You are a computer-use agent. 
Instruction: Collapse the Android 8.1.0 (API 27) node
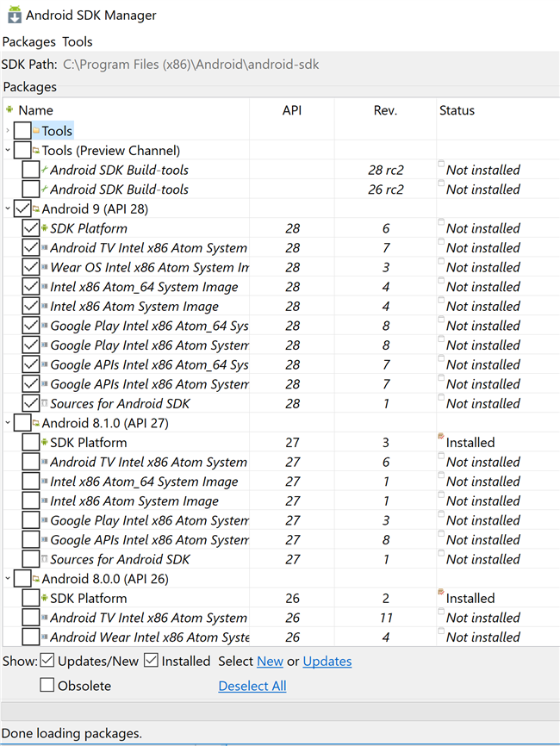pos(8,422)
